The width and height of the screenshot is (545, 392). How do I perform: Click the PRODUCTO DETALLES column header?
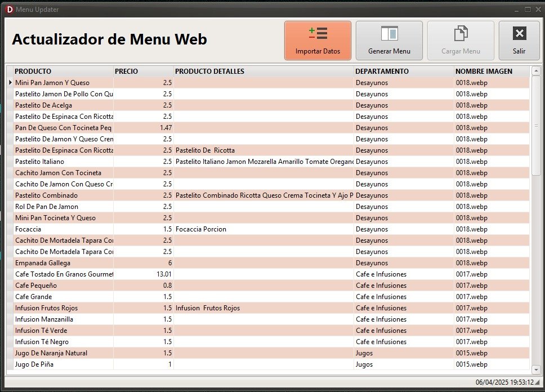(x=263, y=72)
